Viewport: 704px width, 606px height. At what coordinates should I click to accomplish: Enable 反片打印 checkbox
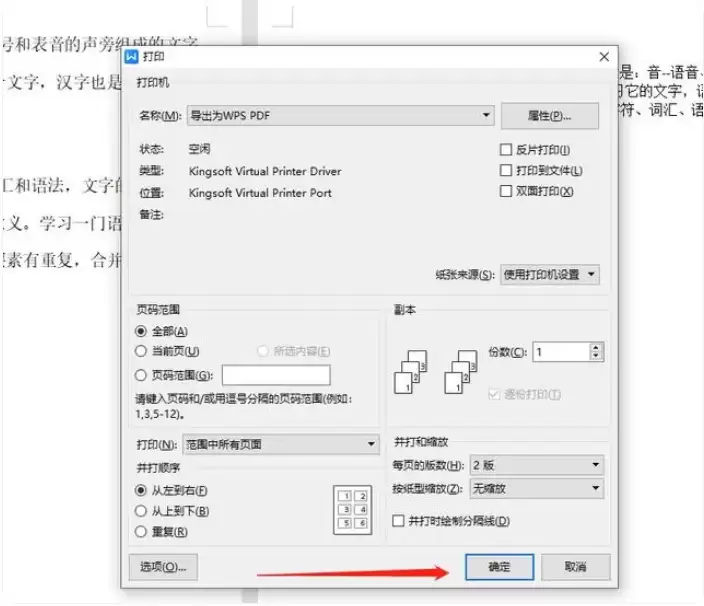tap(506, 149)
